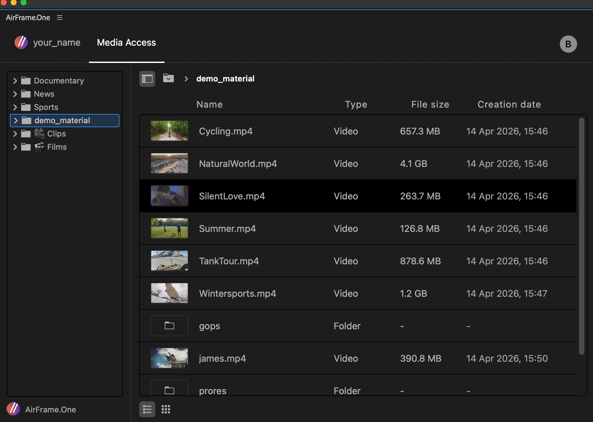Click the your_name logo icon

tap(21, 42)
